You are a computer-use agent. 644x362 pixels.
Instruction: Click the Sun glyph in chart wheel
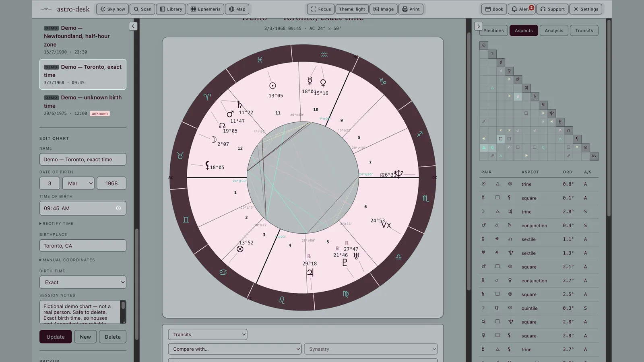(272, 86)
